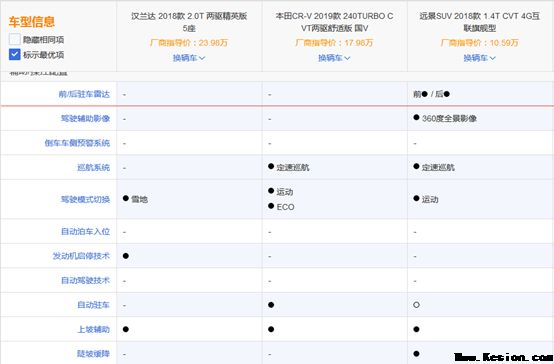
Task: Open the 前/后驻车雷达 row link
Action: pyautogui.click(x=84, y=94)
